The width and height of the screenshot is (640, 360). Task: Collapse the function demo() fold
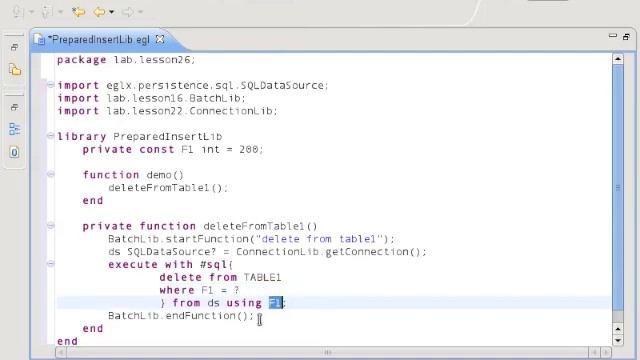51,174
